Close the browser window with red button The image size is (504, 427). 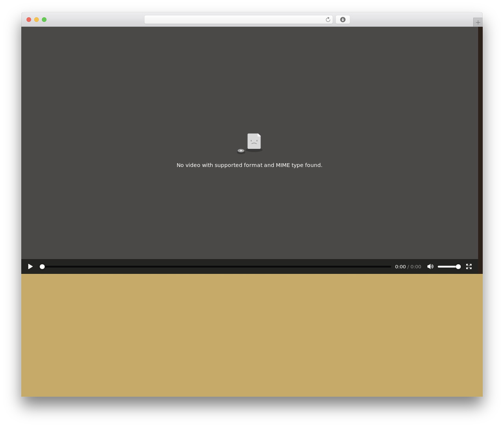coord(29,20)
